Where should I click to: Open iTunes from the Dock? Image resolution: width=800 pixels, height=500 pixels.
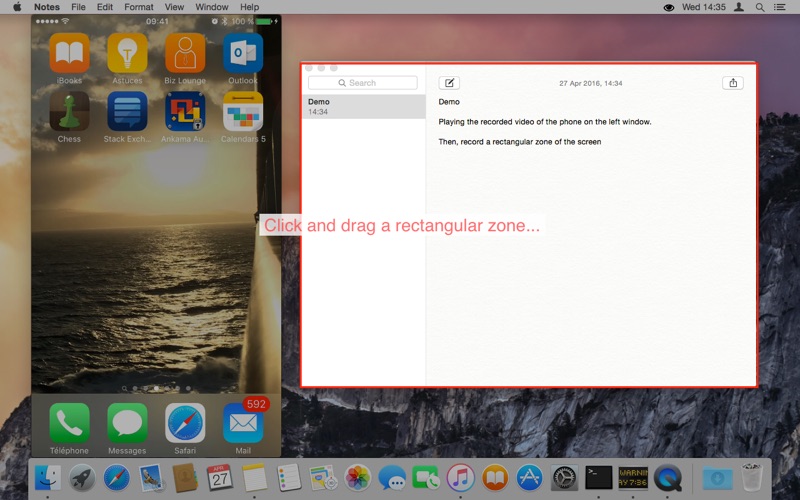click(x=460, y=478)
